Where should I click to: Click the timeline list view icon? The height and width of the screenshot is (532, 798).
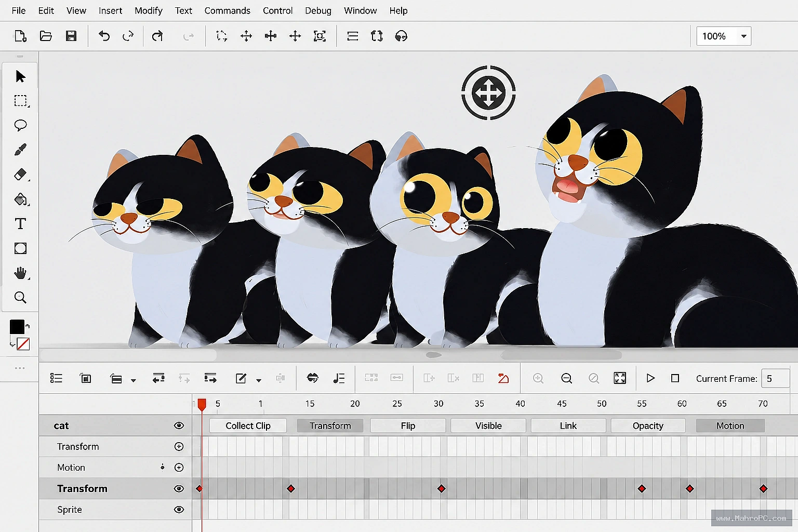click(56, 378)
